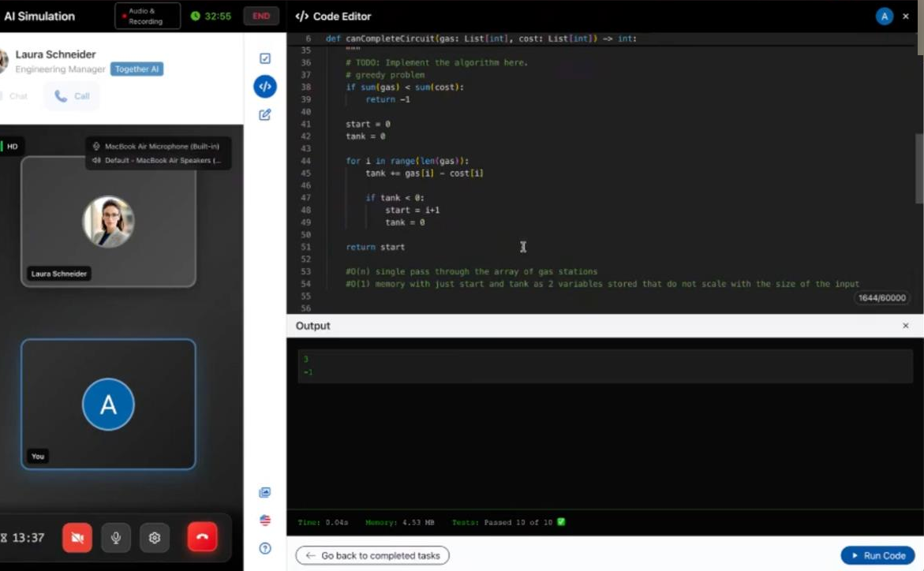The width and height of the screenshot is (924, 571).
Task: Mute the microphone button
Action: [x=116, y=537]
